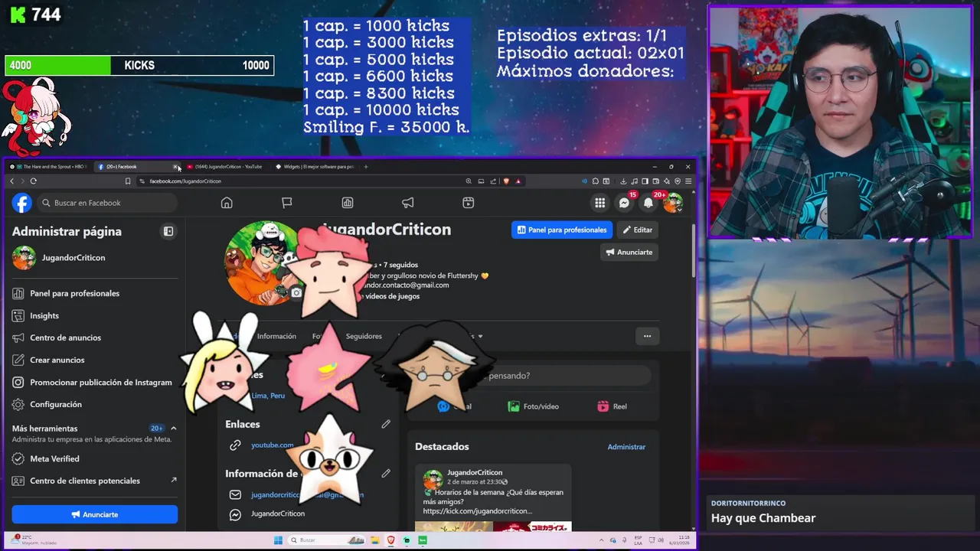The image size is (980, 551).
Task: Open Messenger with 15 notifications
Action: tap(625, 203)
